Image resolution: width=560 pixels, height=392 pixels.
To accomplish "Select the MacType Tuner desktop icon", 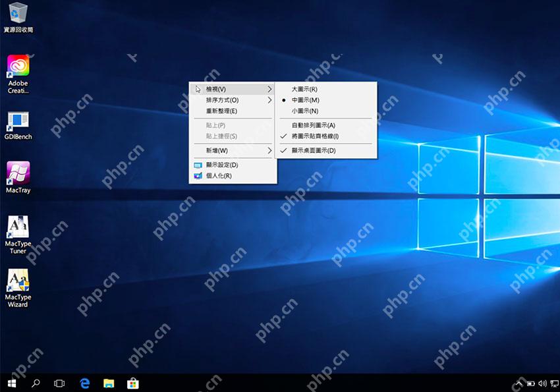I will click(x=18, y=235).
